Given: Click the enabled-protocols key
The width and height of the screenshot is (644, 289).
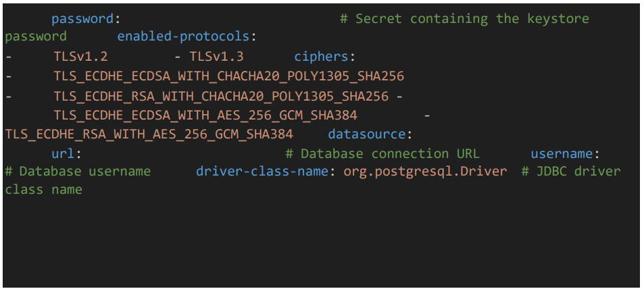Looking at the screenshot, I should [183, 37].
